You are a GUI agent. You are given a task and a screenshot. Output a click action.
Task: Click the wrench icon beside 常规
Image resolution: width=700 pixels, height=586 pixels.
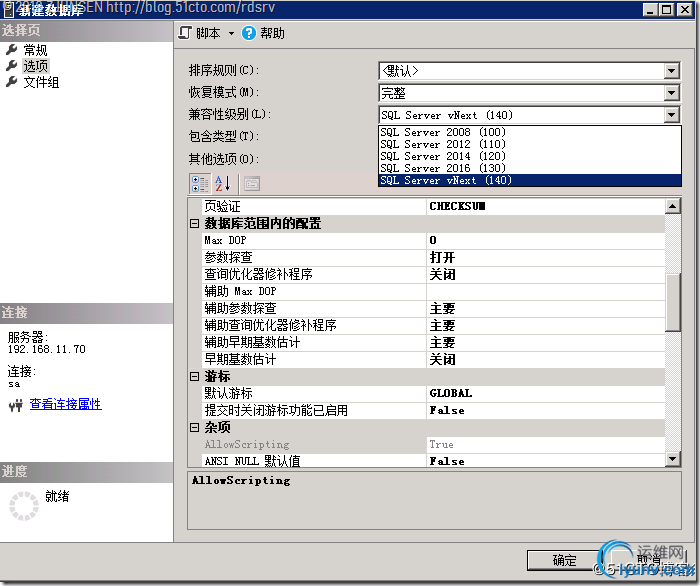[12, 49]
